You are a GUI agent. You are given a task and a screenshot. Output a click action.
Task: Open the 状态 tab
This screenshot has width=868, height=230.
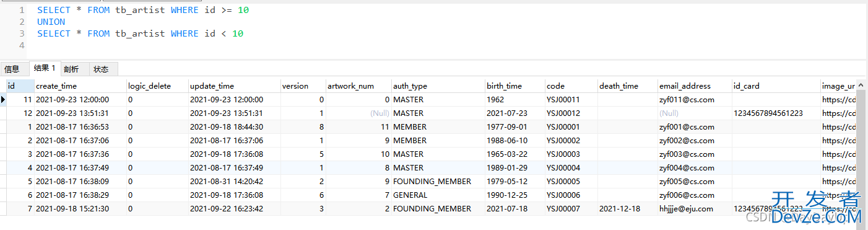coord(101,69)
